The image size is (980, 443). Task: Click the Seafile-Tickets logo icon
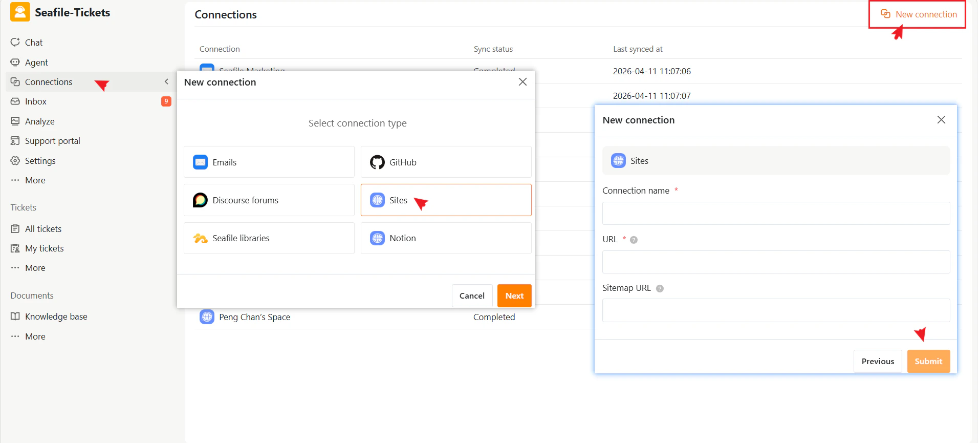coord(20,12)
